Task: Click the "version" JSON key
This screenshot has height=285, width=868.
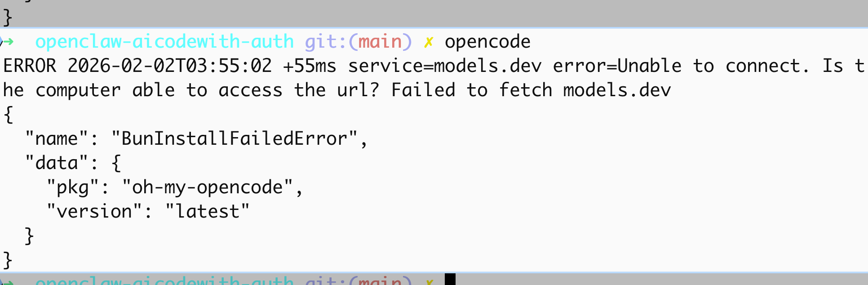Action: (94, 212)
